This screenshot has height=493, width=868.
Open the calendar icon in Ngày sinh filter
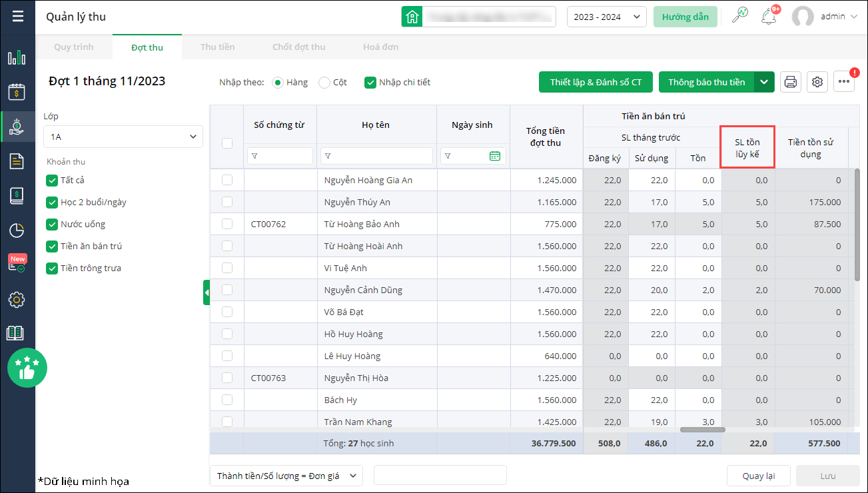coord(494,156)
